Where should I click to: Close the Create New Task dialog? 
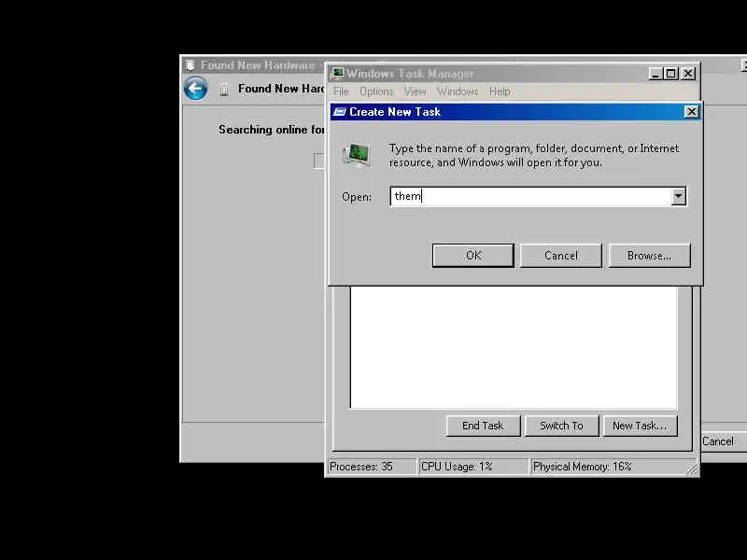click(691, 112)
